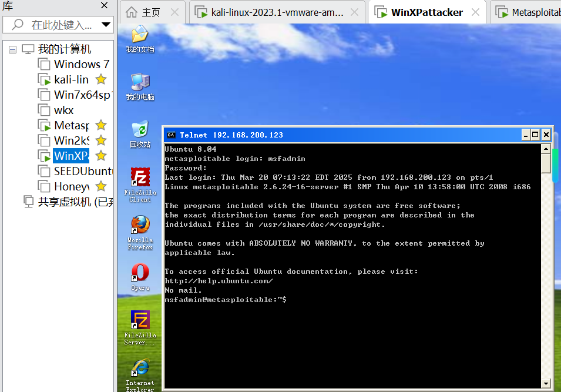Click the 'Ubuntu 8.04' line in terminal
The height and width of the screenshot is (392, 561).
pyautogui.click(x=190, y=149)
